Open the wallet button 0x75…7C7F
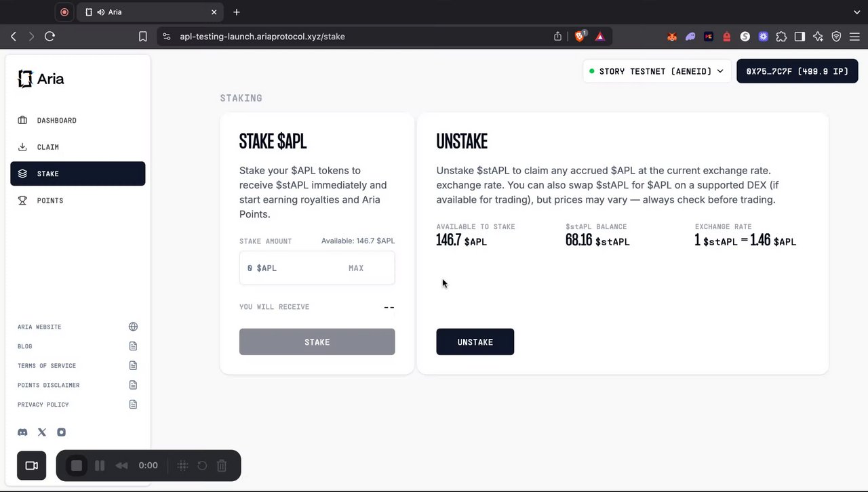 point(797,71)
